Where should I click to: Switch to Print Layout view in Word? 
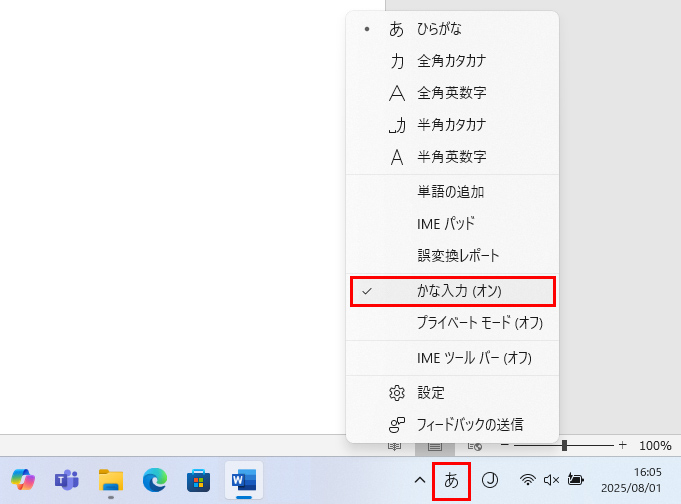coord(435,447)
